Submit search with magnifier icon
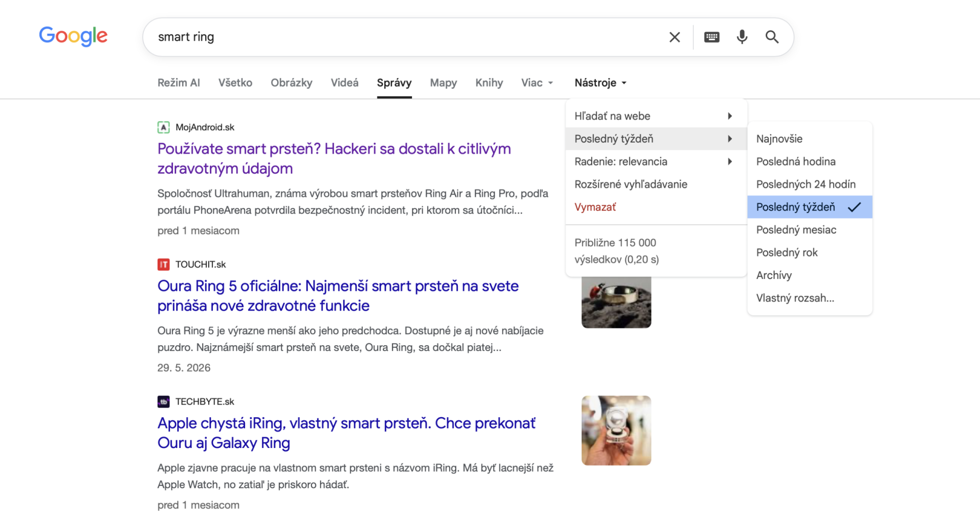 pyautogui.click(x=772, y=37)
